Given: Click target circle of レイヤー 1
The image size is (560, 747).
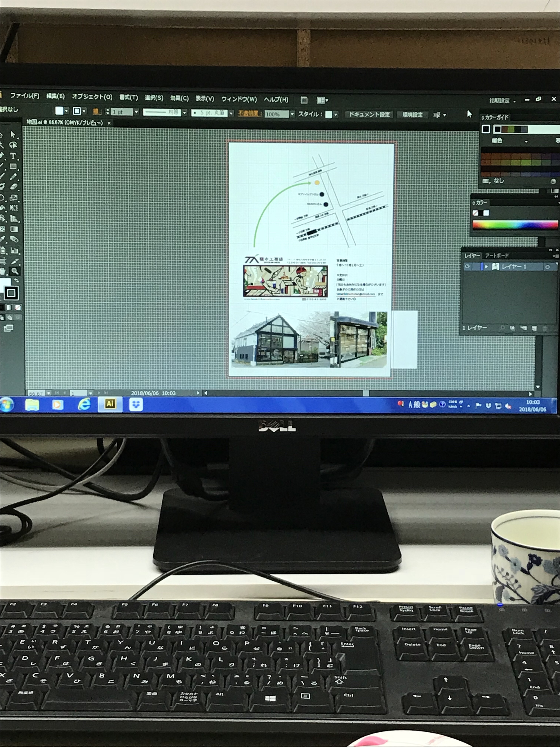Looking at the screenshot, I should point(547,267).
